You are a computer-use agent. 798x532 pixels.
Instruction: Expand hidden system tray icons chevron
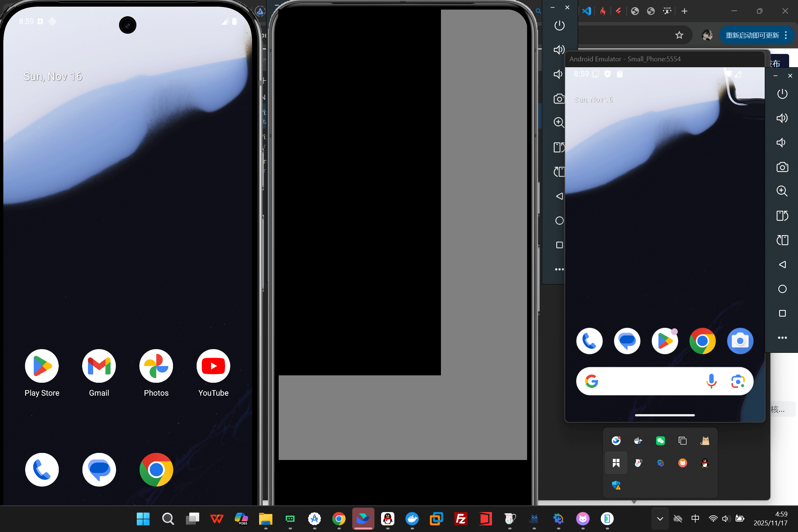(x=660, y=519)
